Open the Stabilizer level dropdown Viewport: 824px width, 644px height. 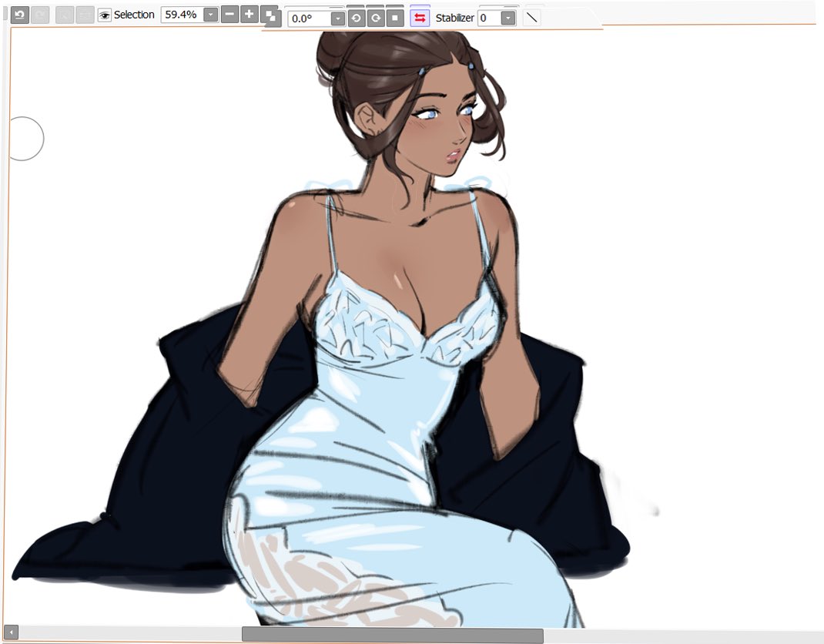pos(508,18)
